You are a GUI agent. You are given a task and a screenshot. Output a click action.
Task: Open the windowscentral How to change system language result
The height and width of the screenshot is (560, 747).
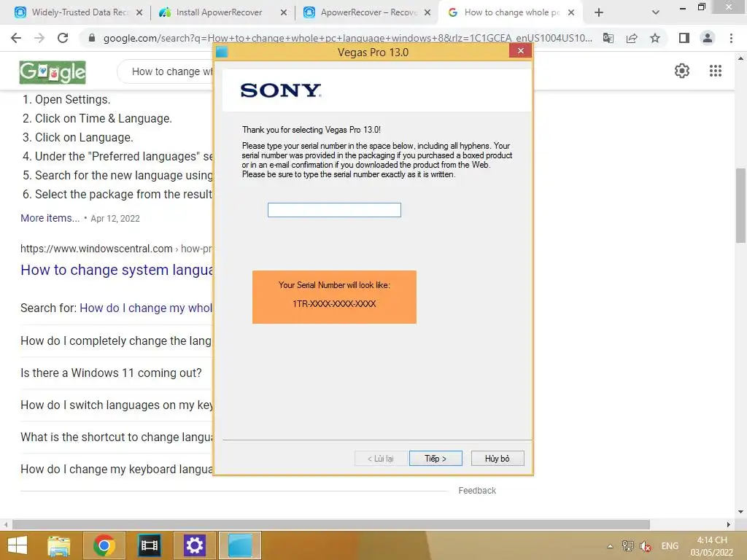tap(117, 270)
